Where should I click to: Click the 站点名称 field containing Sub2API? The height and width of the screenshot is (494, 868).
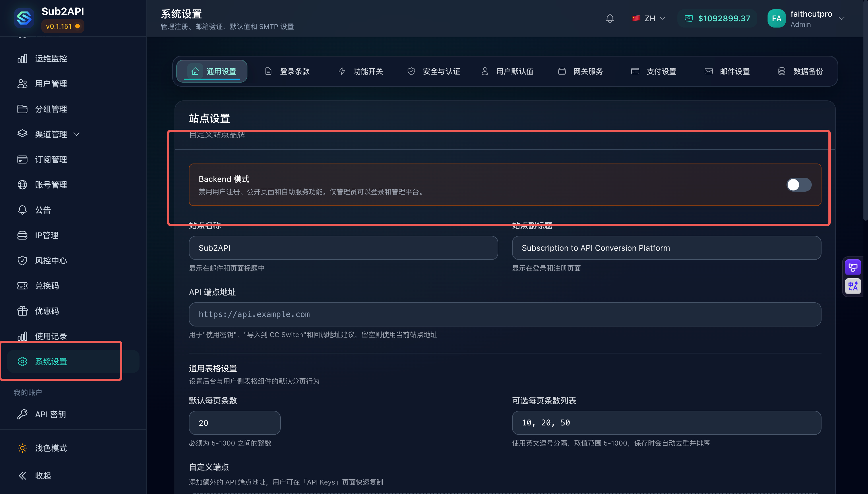point(343,248)
